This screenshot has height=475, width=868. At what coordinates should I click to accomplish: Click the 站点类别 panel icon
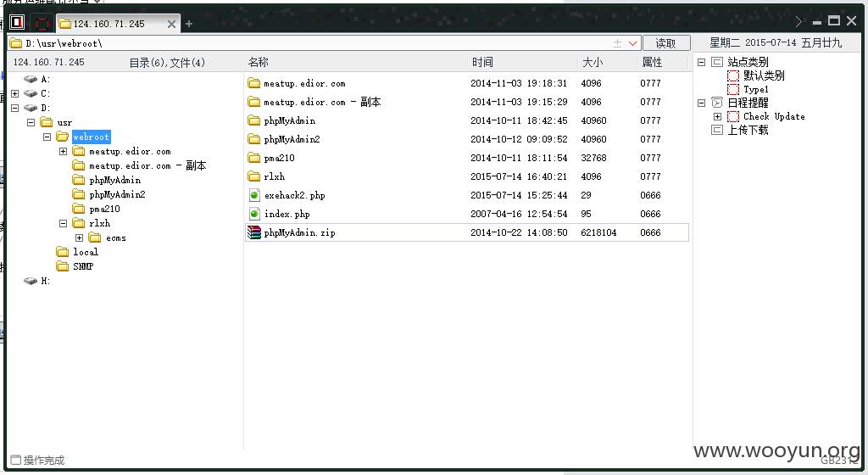click(x=717, y=62)
